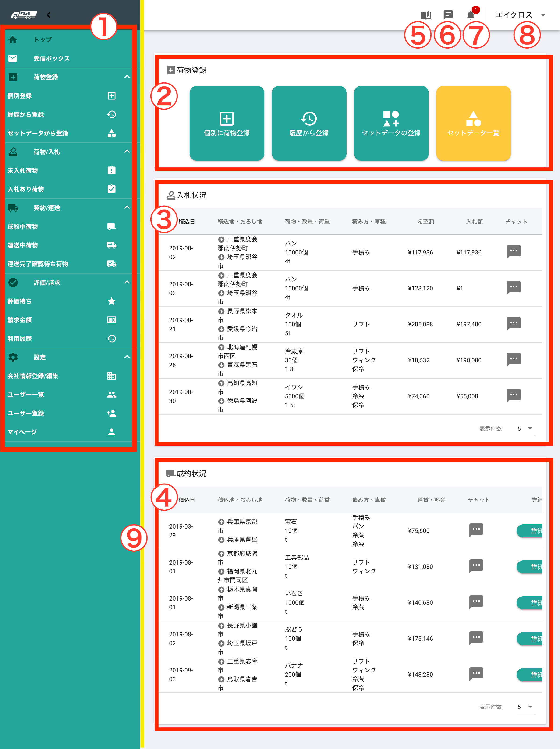This screenshot has height=749, width=560.
Task: Click the 運賃・料金 column header
Action: pos(431,500)
